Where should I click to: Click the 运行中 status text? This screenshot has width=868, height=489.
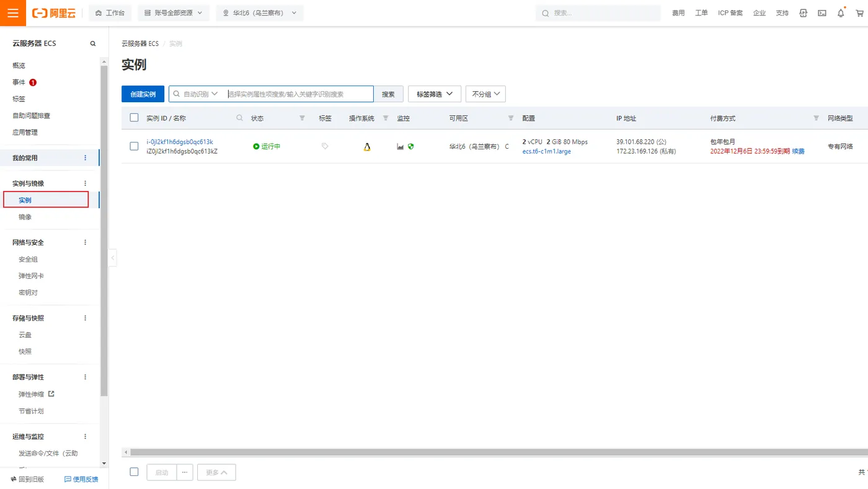click(271, 146)
